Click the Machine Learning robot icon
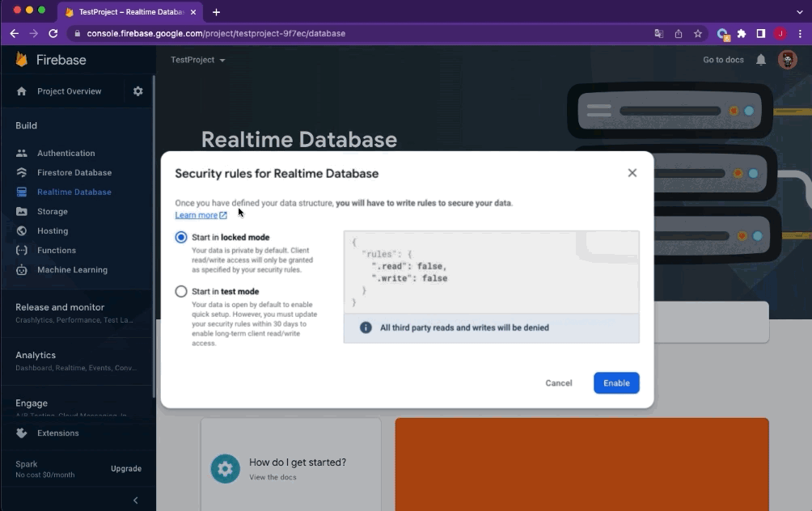Image resolution: width=812 pixels, height=511 pixels. click(x=21, y=270)
